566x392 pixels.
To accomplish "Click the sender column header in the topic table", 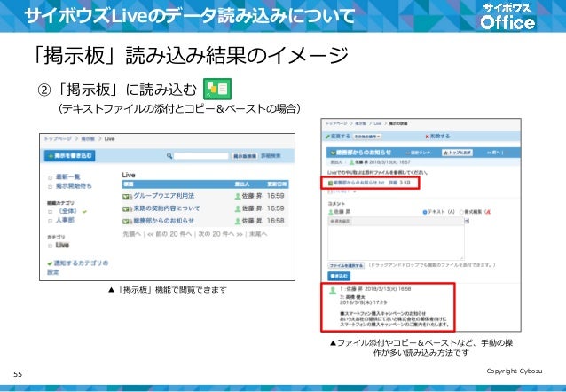I will click(242, 184).
